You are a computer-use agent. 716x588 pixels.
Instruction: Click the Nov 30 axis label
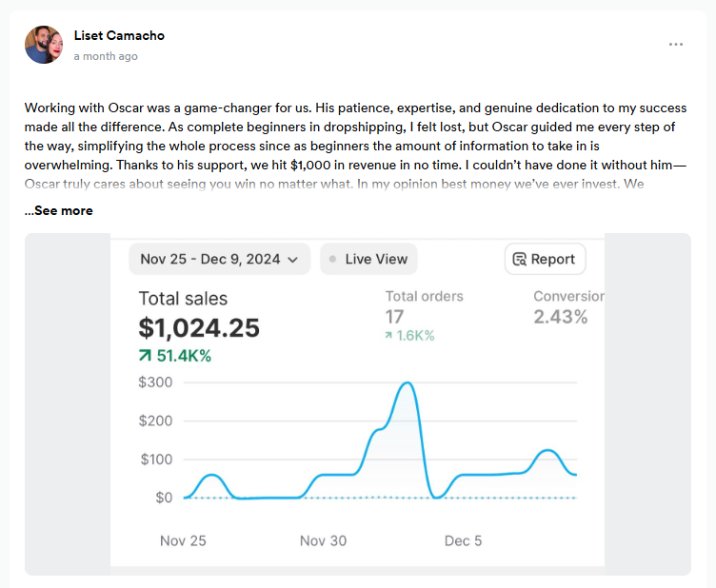click(x=323, y=540)
